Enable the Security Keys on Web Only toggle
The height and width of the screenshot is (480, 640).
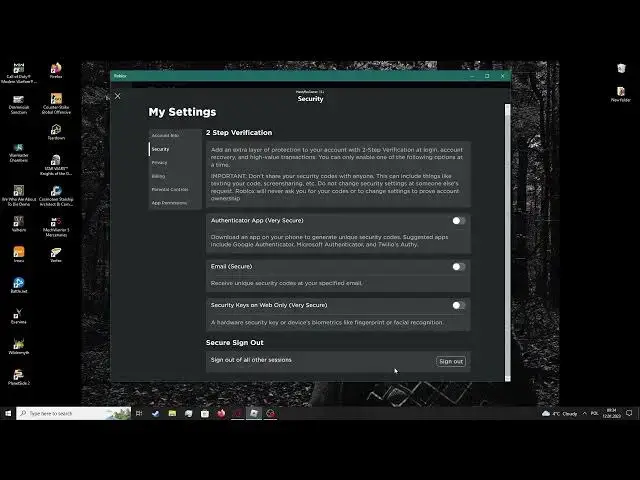pyautogui.click(x=458, y=305)
